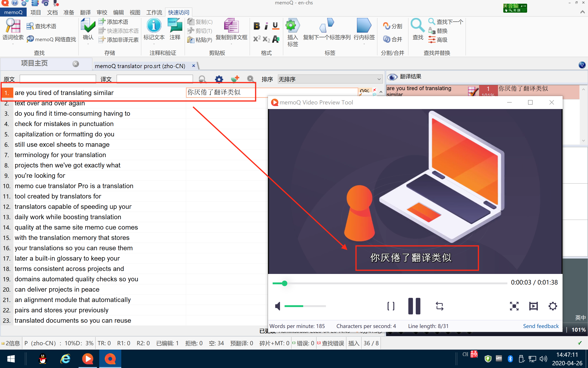This screenshot has height=368, width=588.
Task: Click the 原文 source filter input
Action: click(58, 79)
